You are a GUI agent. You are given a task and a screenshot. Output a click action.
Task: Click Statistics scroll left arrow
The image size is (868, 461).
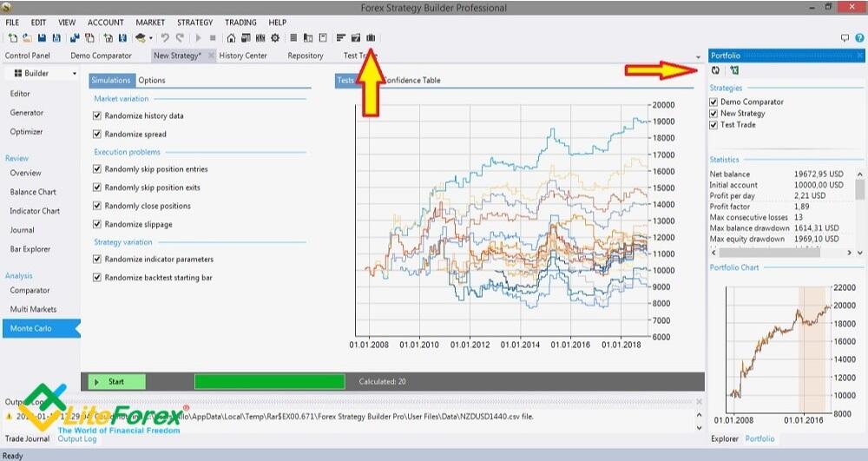[x=714, y=253]
